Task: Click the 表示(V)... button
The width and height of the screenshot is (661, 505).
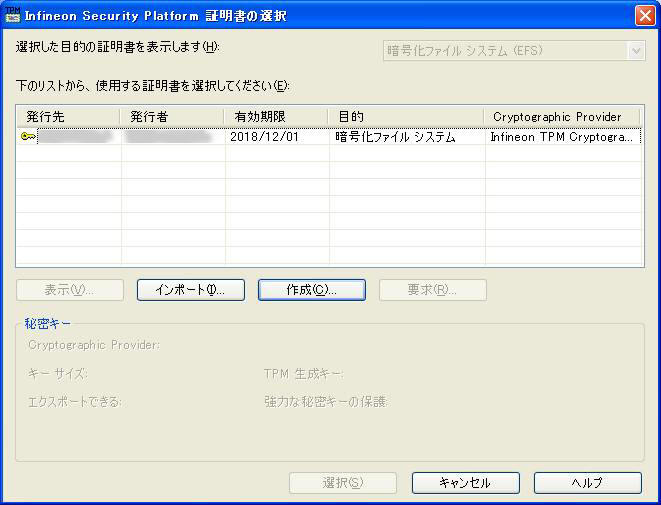Action: pyautogui.click(x=70, y=290)
